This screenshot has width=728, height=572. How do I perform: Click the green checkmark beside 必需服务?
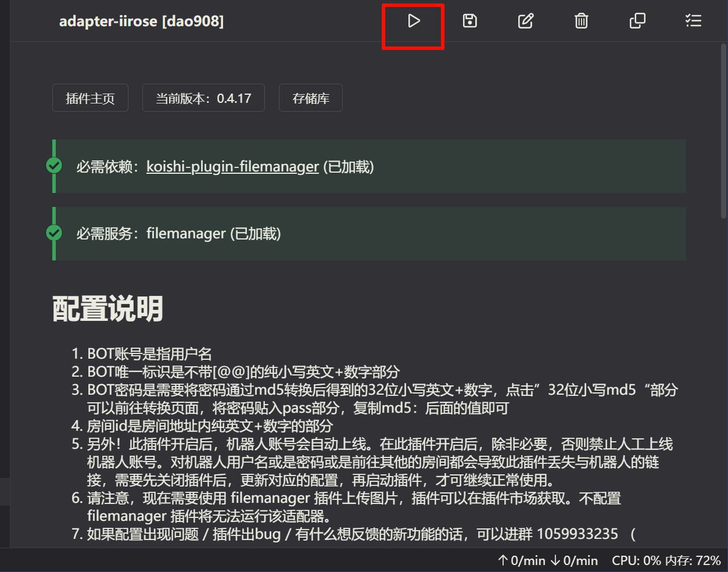pyautogui.click(x=53, y=233)
